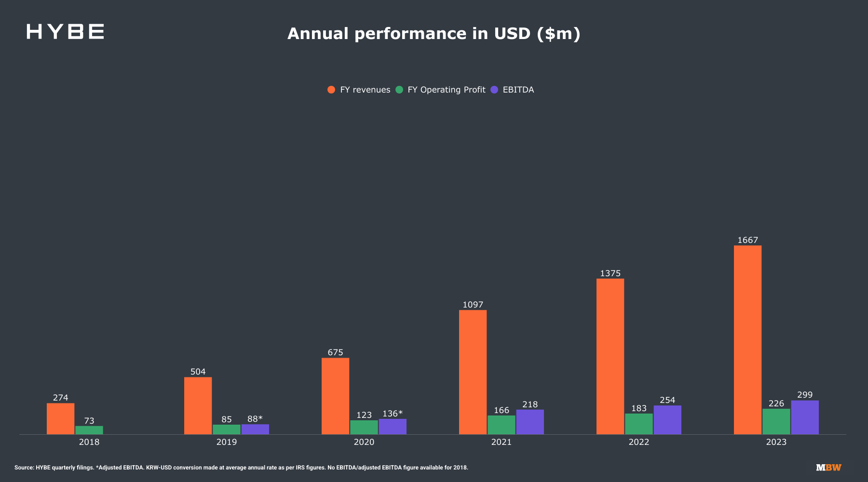868x482 pixels.
Task: Select the 2021 EBITDA bar labeled 218
Action: pyautogui.click(x=529, y=422)
